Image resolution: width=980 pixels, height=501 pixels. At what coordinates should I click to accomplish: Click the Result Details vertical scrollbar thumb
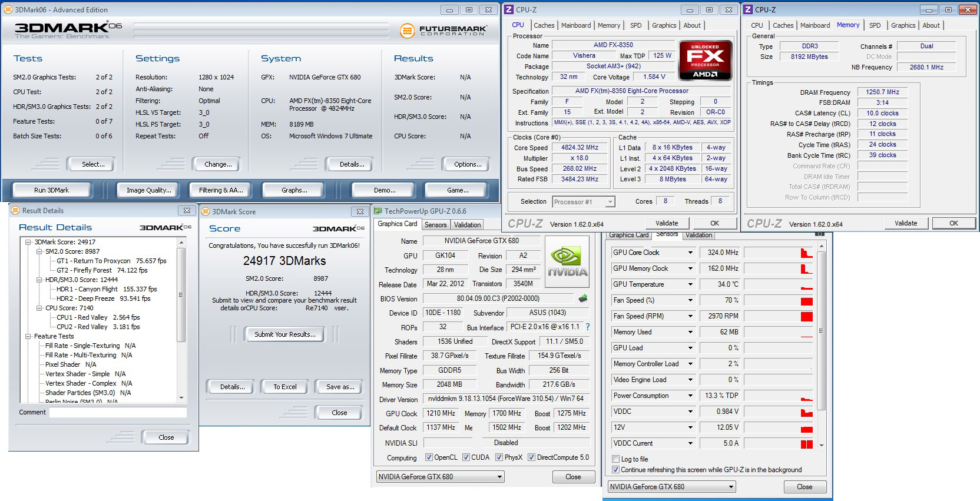pyautogui.click(x=181, y=295)
